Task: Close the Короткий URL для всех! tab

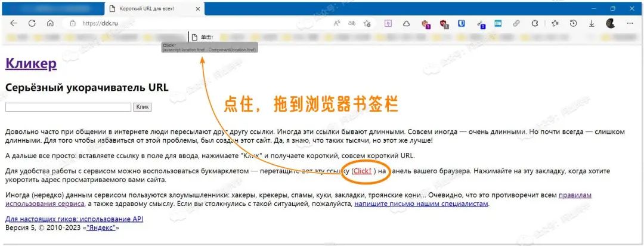Action: (x=198, y=8)
